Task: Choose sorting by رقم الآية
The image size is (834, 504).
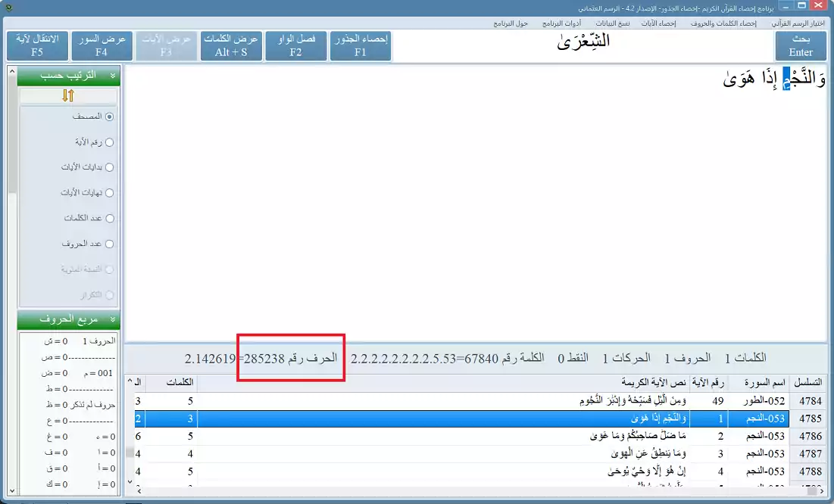Action: pyautogui.click(x=108, y=142)
